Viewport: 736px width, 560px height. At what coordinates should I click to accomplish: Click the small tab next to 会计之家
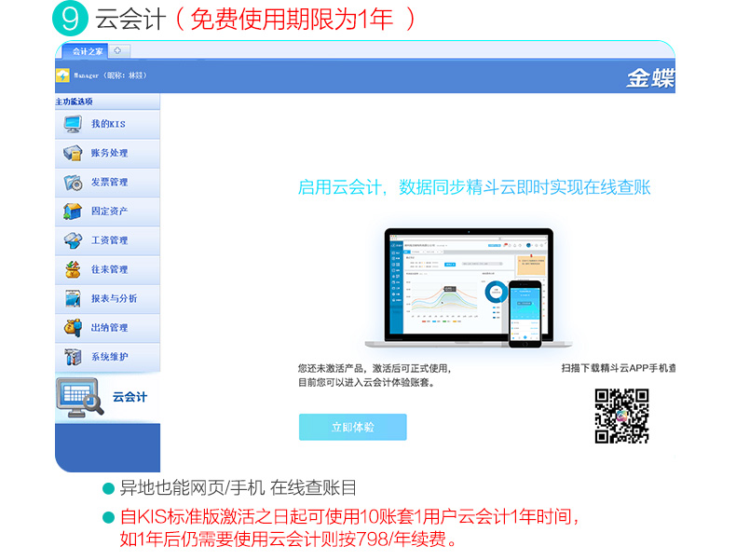coord(121,51)
